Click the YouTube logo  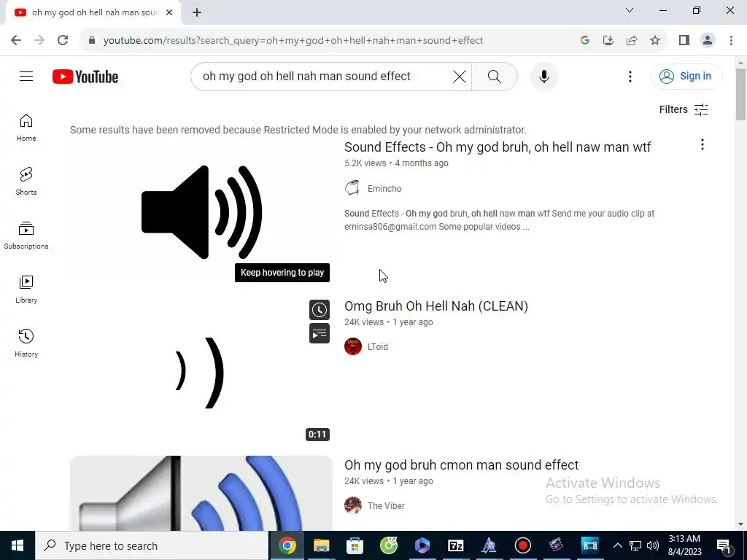85,77
